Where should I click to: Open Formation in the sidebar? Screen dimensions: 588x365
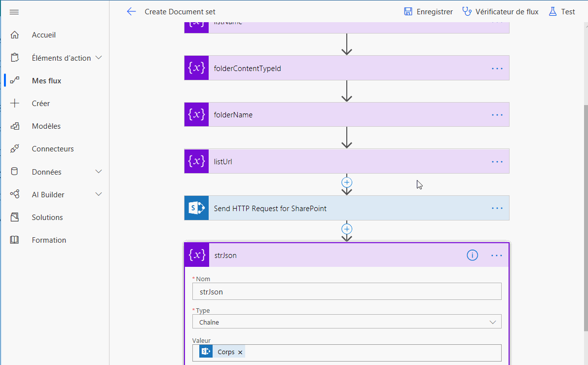[x=49, y=240]
